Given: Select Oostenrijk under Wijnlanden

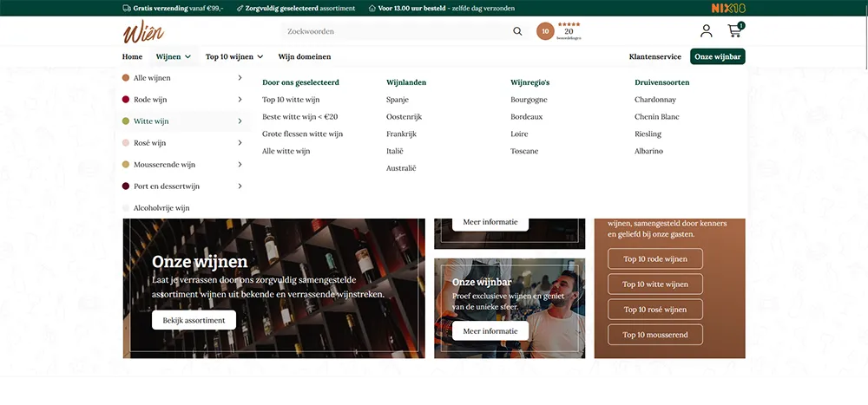Looking at the screenshot, I should point(404,117).
